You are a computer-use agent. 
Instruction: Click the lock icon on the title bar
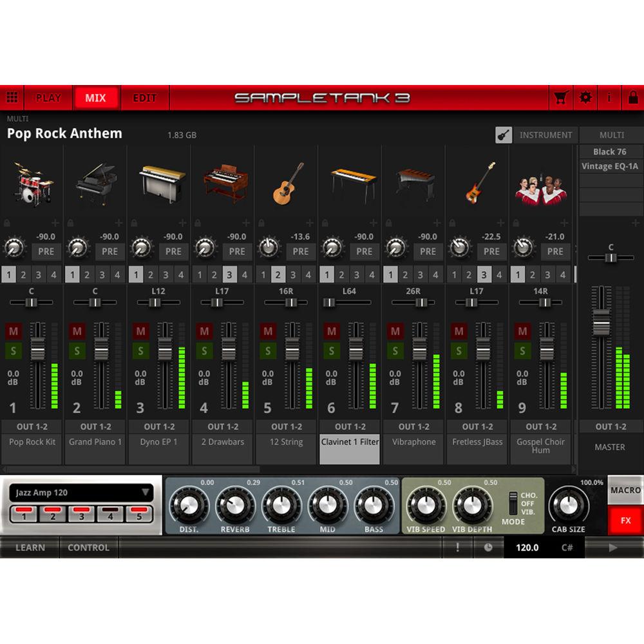click(x=632, y=97)
